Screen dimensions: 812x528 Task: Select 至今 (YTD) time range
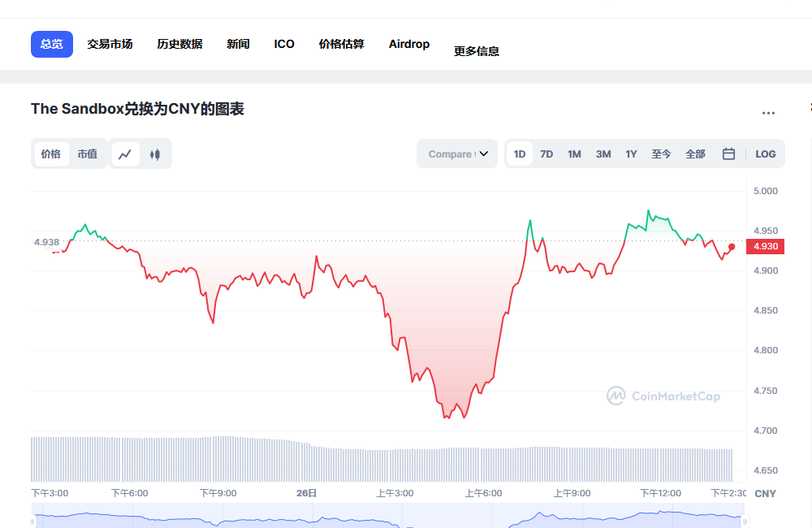tap(661, 154)
